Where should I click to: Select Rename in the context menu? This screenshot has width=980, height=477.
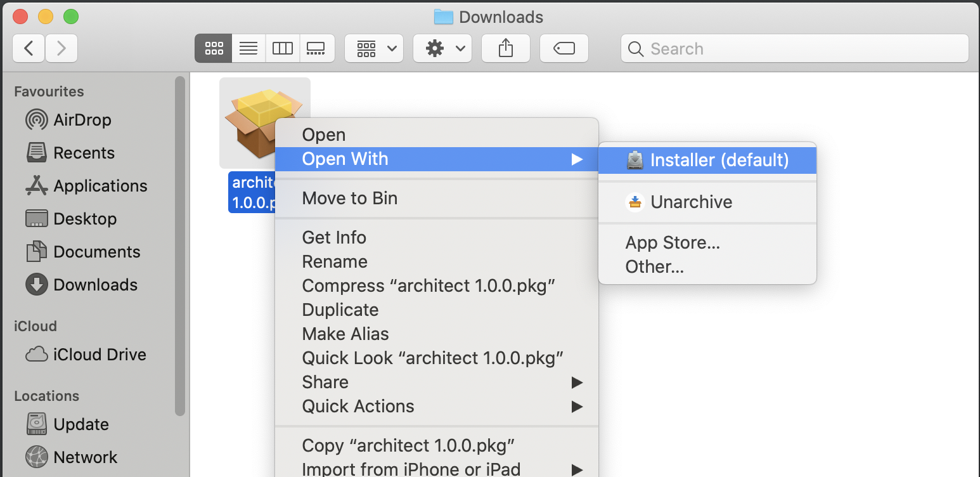(x=437, y=261)
